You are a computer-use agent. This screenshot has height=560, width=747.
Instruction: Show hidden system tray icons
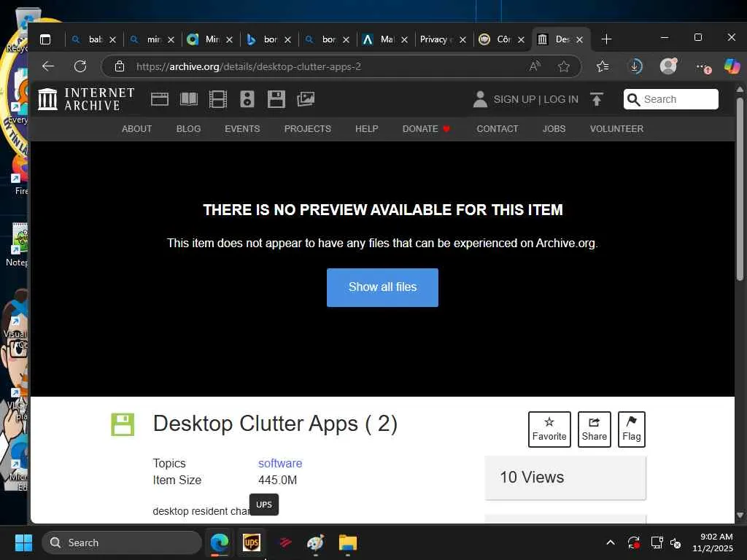click(x=611, y=542)
